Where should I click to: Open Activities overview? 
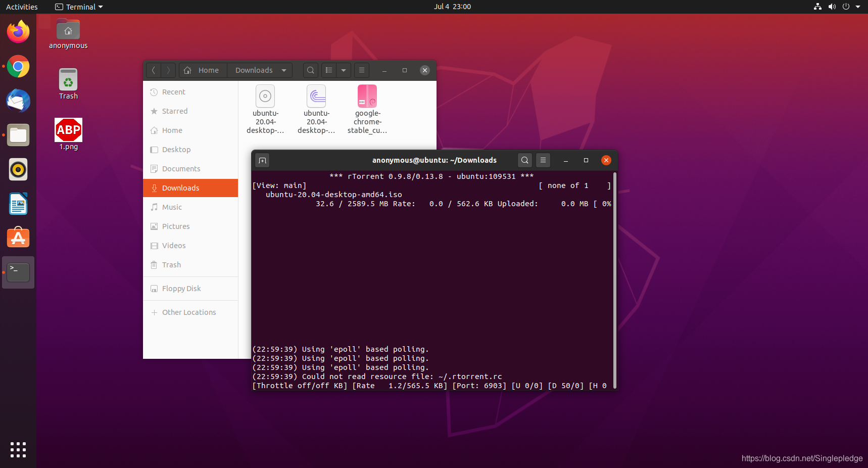tap(22, 7)
